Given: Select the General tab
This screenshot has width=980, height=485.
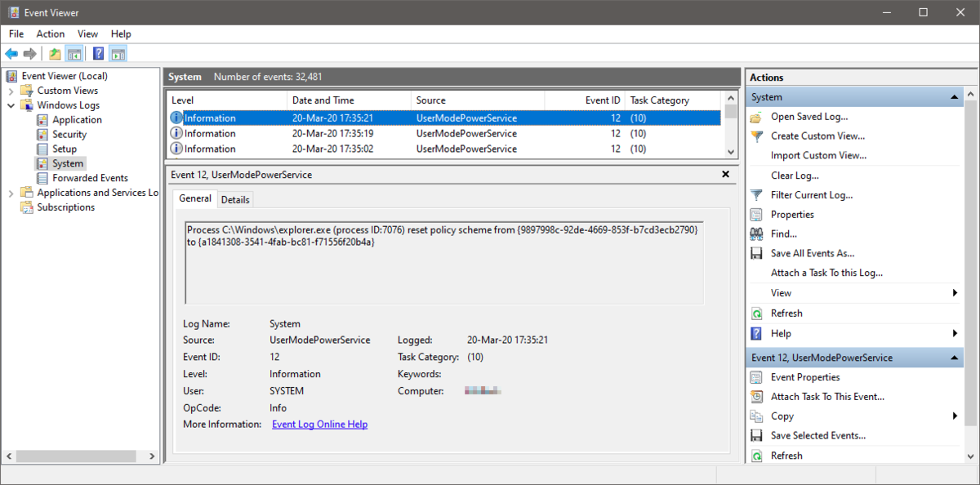Looking at the screenshot, I should click(195, 198).
